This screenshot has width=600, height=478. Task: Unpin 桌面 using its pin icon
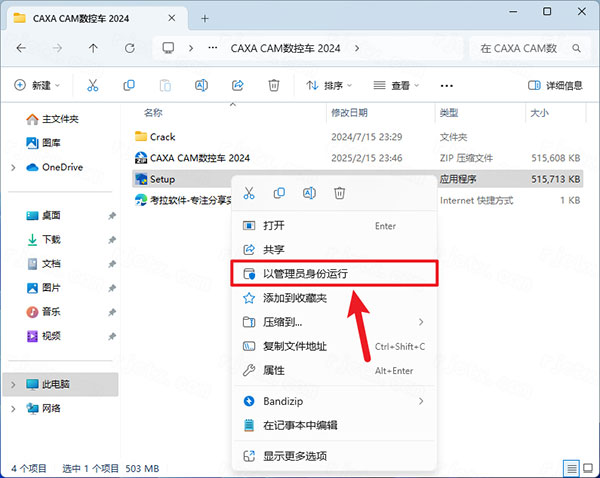coord(112,216)
